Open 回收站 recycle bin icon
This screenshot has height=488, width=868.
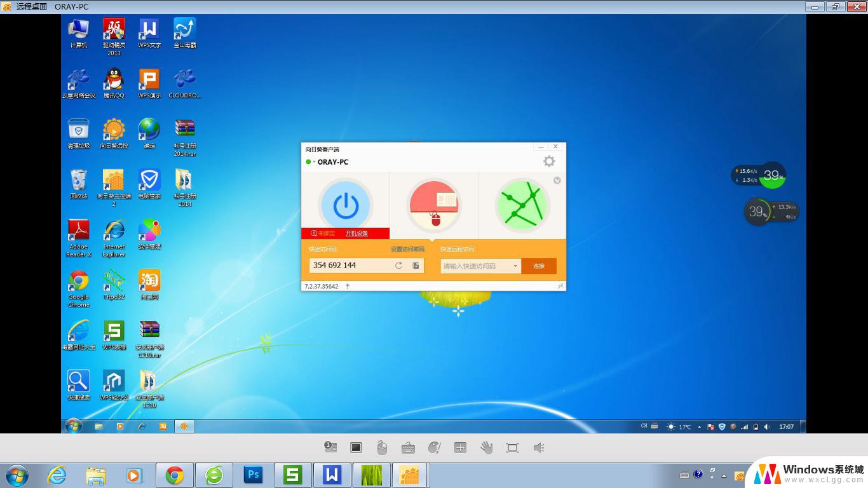pos(79,184)
